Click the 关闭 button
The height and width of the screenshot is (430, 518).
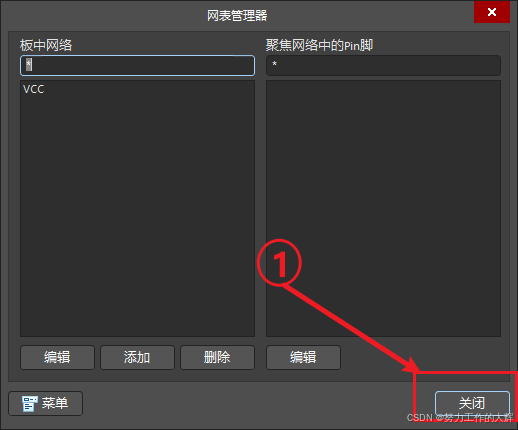pos(472,403)
